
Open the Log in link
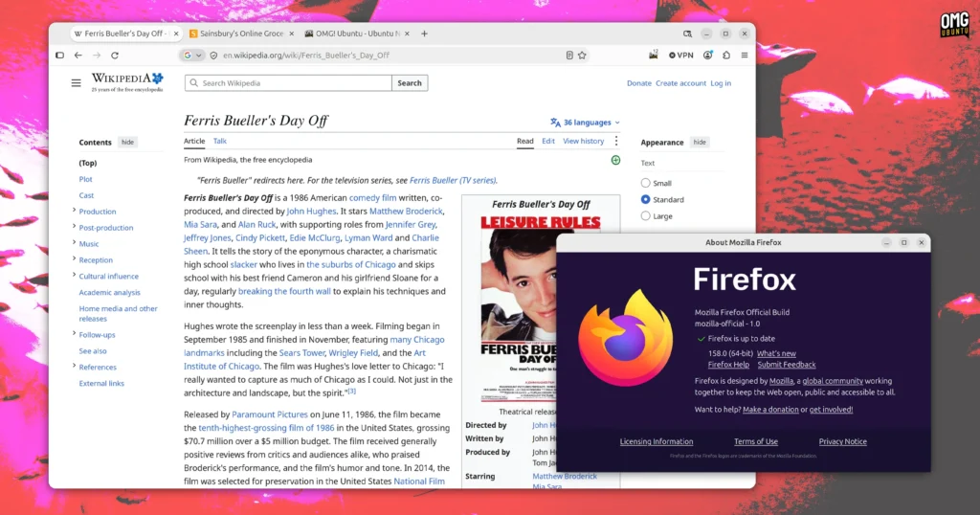721,83
